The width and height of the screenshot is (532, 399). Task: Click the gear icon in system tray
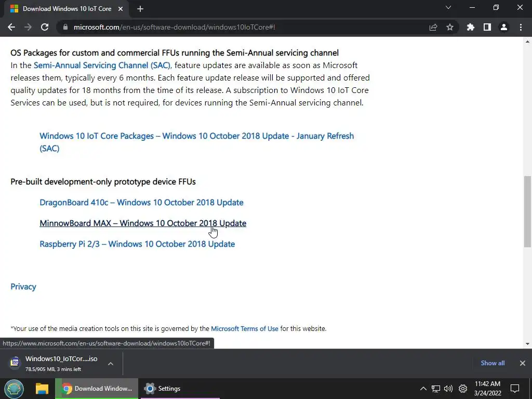tap(463, 389)
